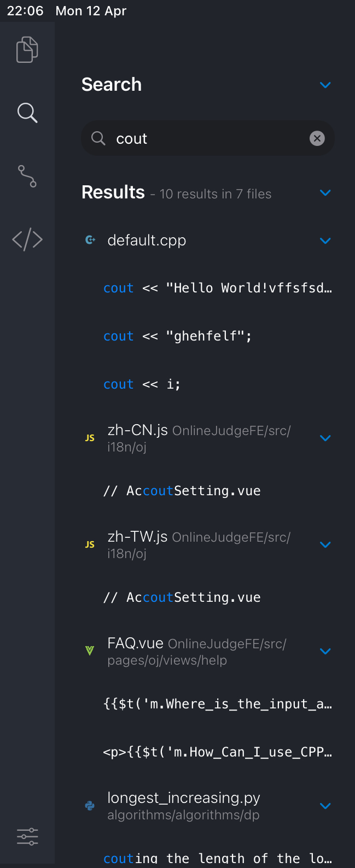This screenshot has width=355, height=868.
Task: Open the settings sliders icon at bottom
Action: [27, 836]
